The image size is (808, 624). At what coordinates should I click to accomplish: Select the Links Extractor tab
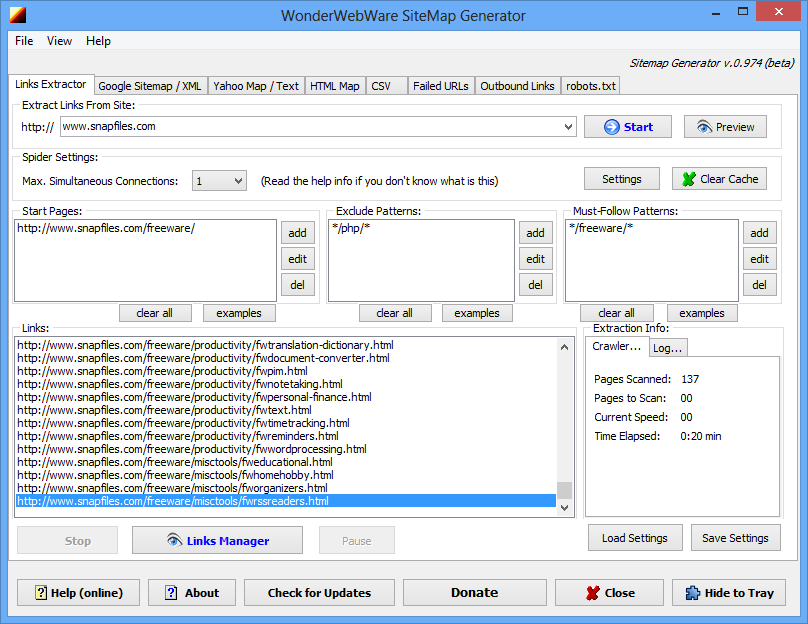[x=50, y=84]
